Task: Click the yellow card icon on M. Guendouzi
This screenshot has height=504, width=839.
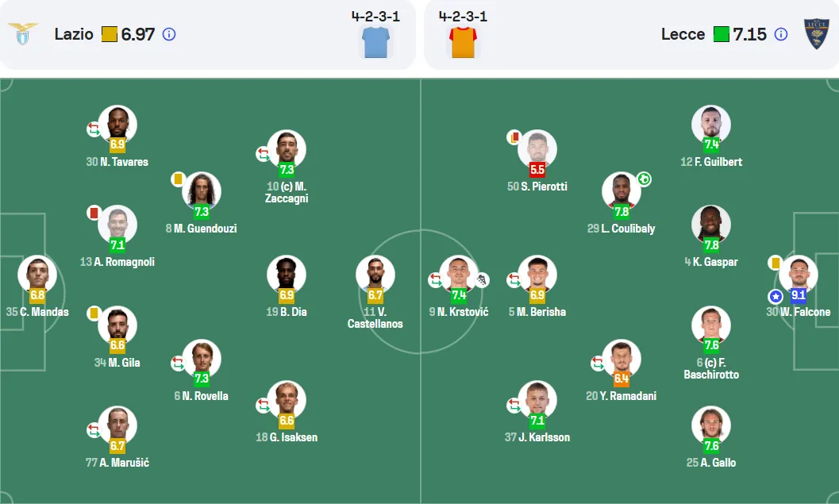Action: coord(178,179)
